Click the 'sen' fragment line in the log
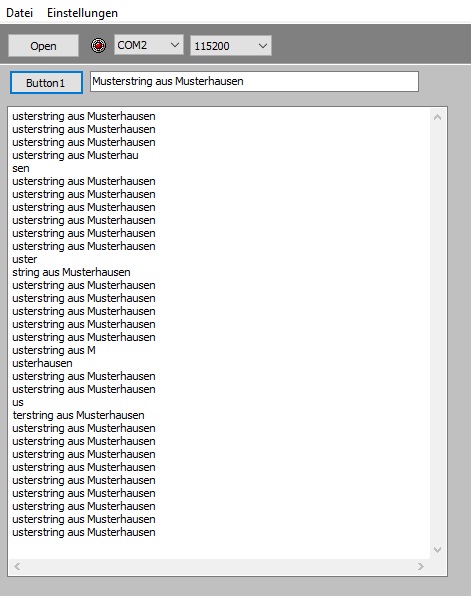The height and width of the screenshot is (596, 471). point(21,168)
